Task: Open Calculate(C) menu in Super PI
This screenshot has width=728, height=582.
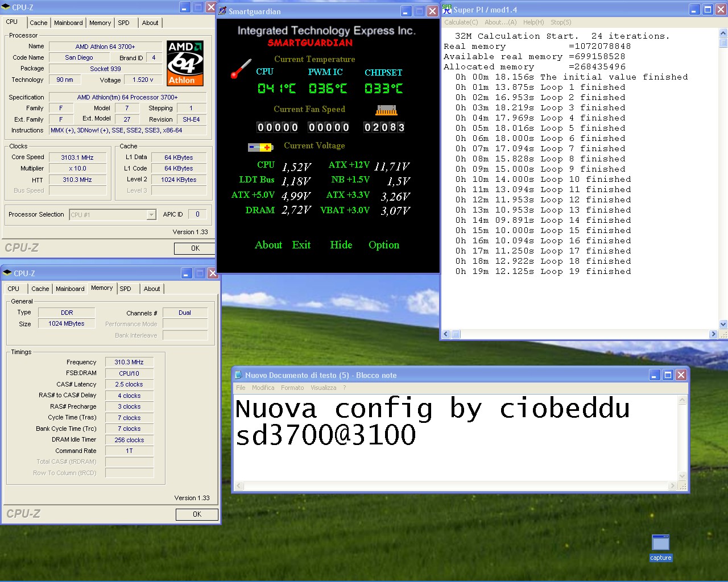Action: [x=461, y=22]
